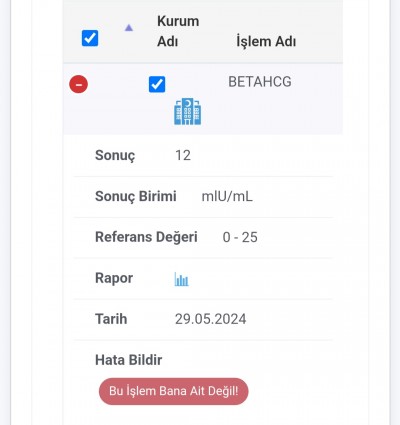Select the date 29.05.2024
This screenshot has height=425, width=400.
pos(211,319)
